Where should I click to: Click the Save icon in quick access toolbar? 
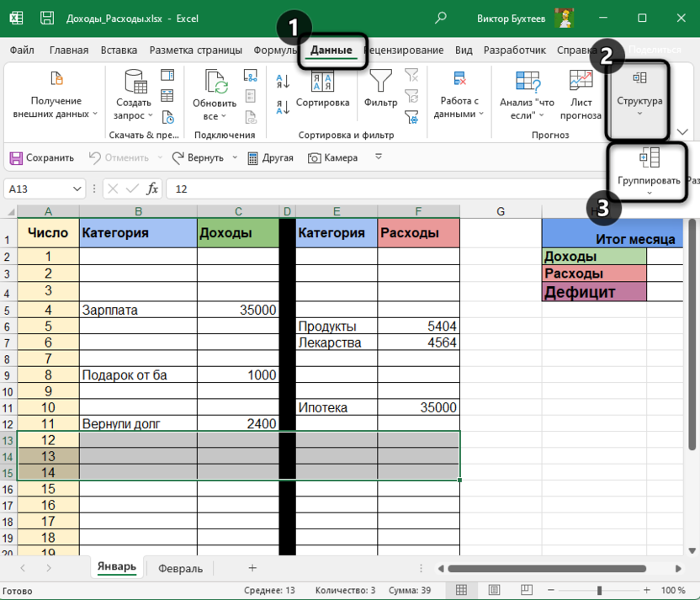(42, 157)
